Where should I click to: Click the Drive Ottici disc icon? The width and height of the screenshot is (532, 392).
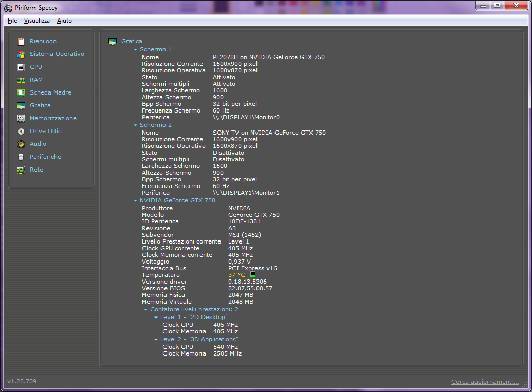21,131
